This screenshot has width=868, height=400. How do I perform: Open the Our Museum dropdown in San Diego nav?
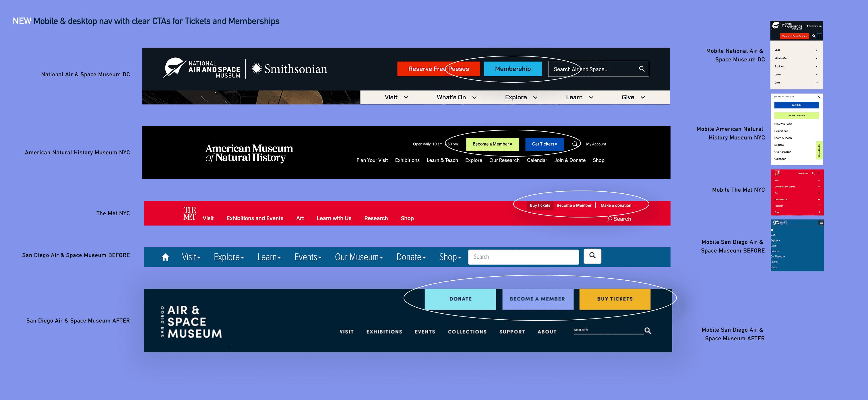[359, 257]
